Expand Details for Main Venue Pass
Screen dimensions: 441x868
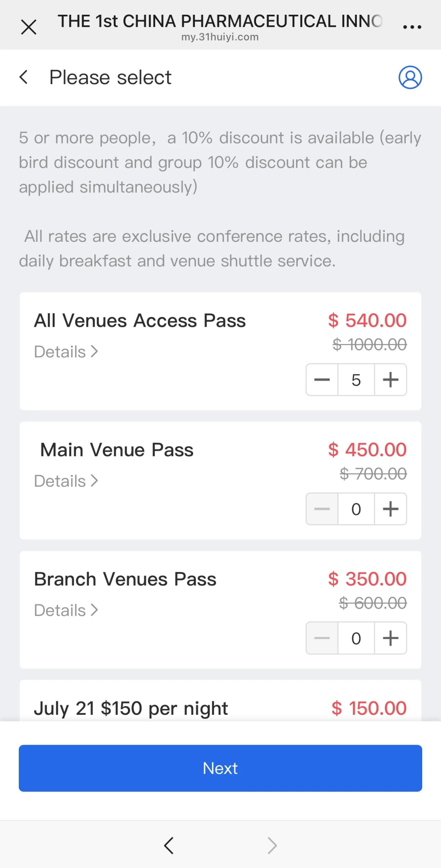point(66,481)
